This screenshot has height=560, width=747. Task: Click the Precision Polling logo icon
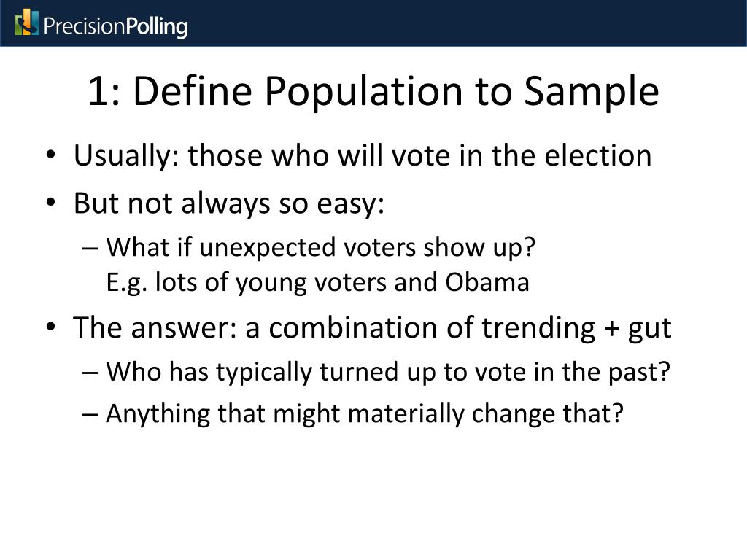pyautogui.click(x=27, y=23)
